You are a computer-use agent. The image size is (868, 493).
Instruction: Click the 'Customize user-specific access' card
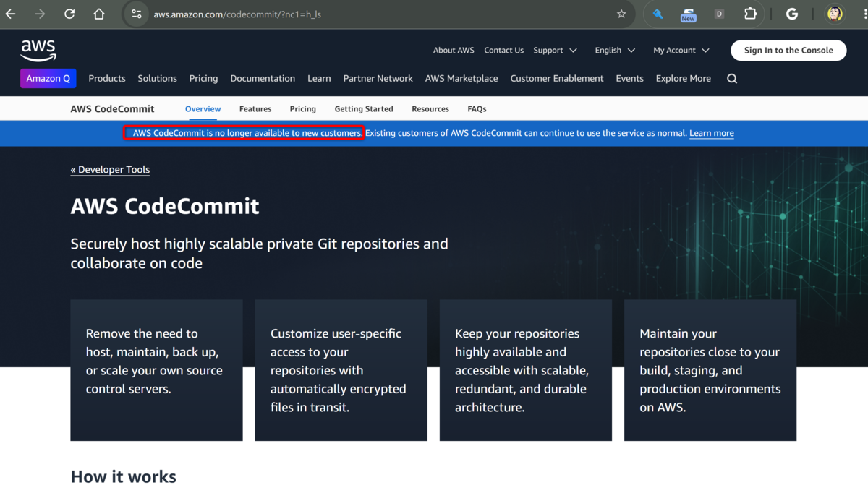point(341,370)
